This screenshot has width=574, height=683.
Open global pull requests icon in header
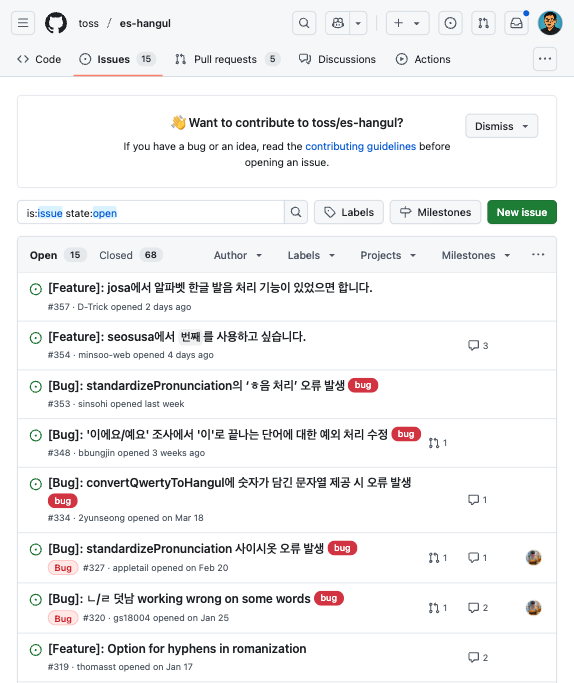[x=483, y=23]
